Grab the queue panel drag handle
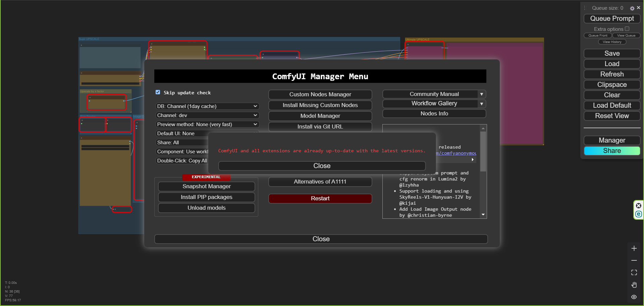Viewport: 644px width, 306px height. (x=585, y=8)
